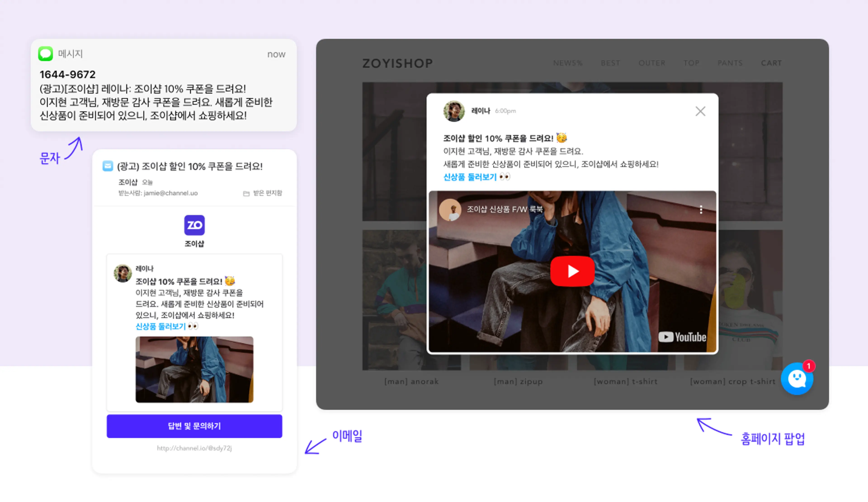Select the [man] anorak product label
868x502 pixels.
[x=411, y=381]
